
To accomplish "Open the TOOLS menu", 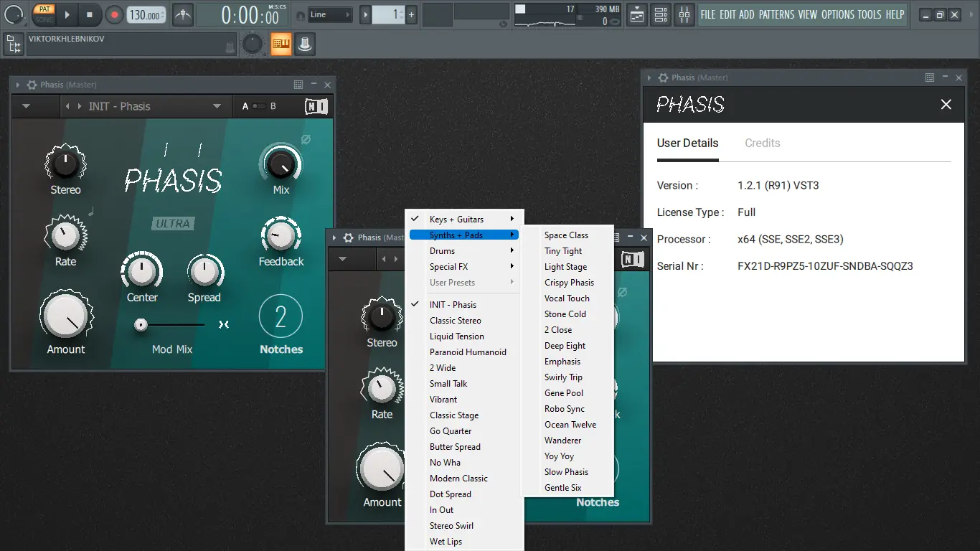I will 870,14.
